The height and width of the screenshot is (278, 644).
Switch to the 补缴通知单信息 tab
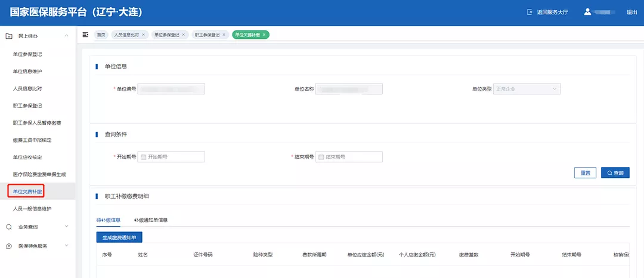coord(150,220)
